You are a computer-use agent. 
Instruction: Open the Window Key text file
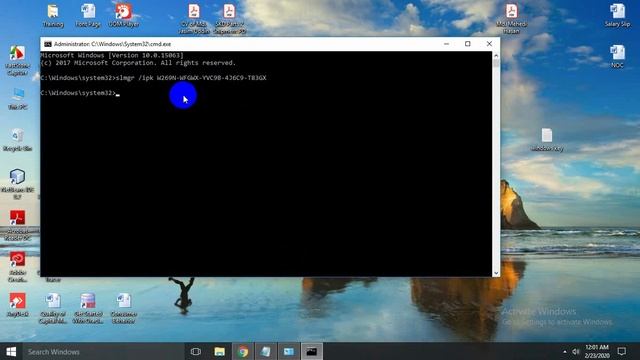pyautogui.click(x=547, y=140)
